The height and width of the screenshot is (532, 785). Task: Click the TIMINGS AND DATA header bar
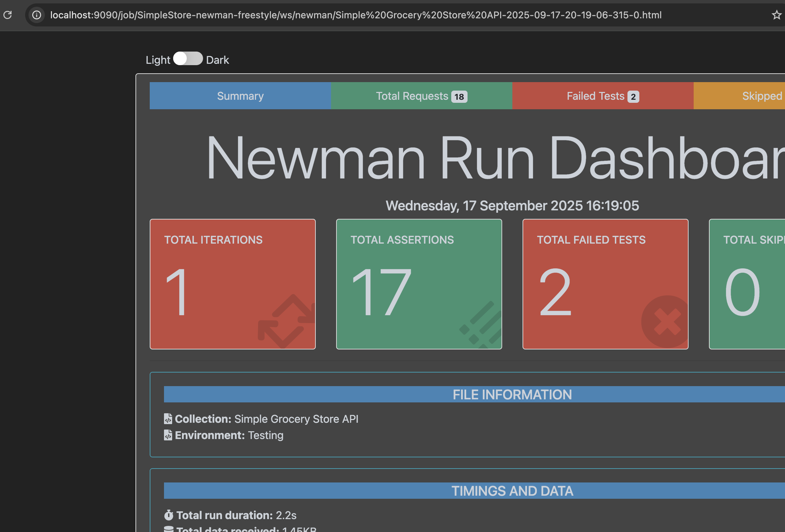click(474, 491)
